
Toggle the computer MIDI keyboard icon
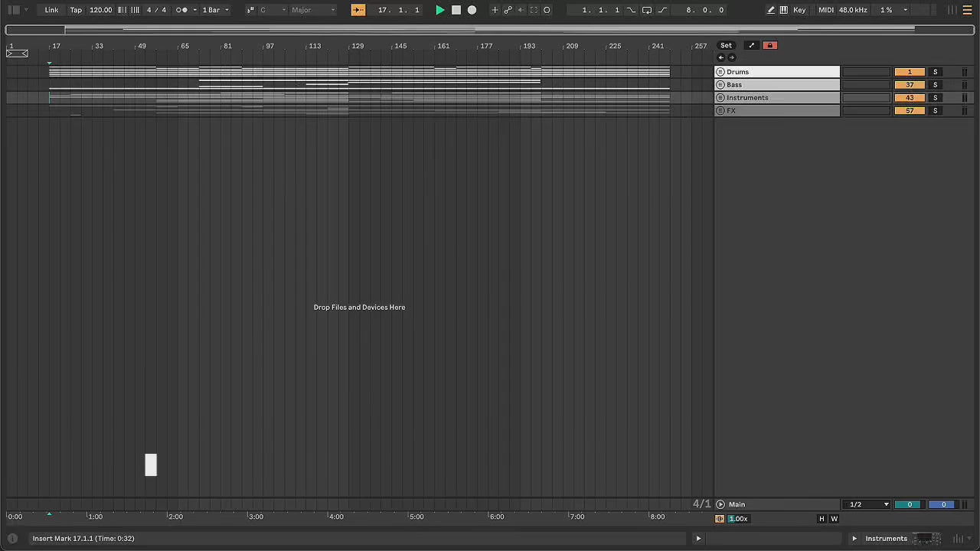pyautogui.click(x=784, y=10)
